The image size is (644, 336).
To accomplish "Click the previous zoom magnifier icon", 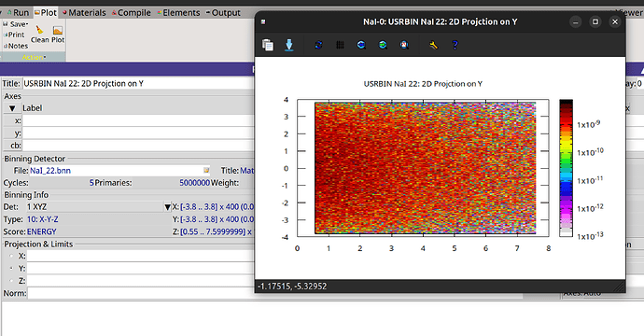I will [x=361, y=45].
